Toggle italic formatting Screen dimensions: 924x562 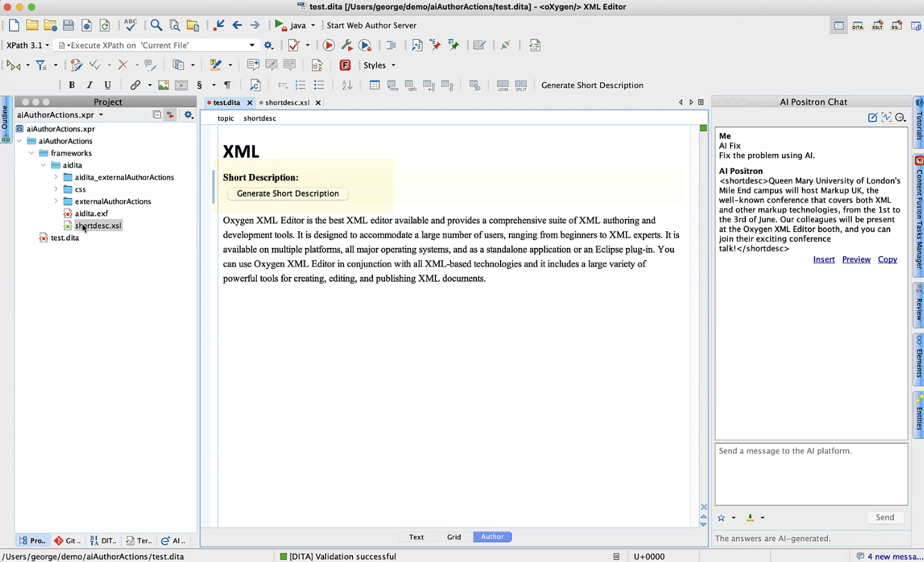(90, 85)
